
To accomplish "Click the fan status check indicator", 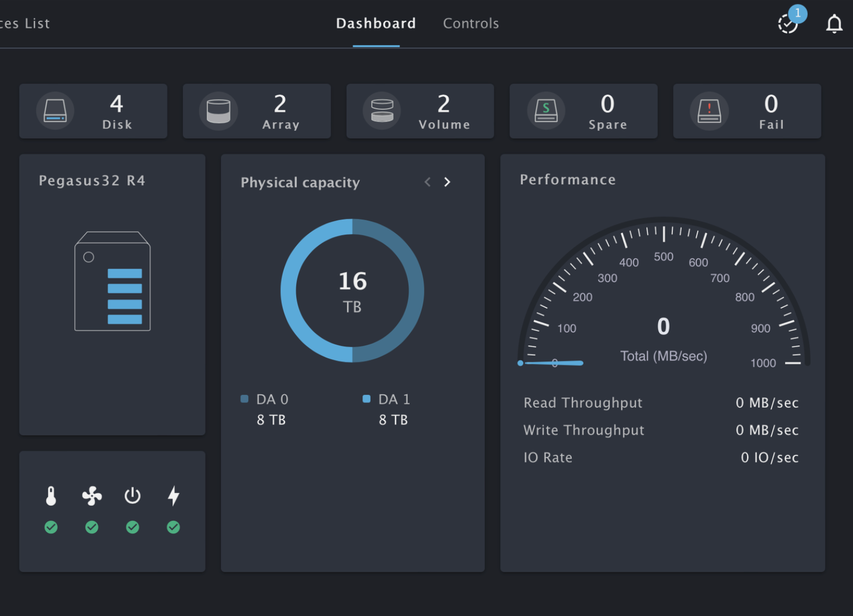I will (x=92, y=527).
